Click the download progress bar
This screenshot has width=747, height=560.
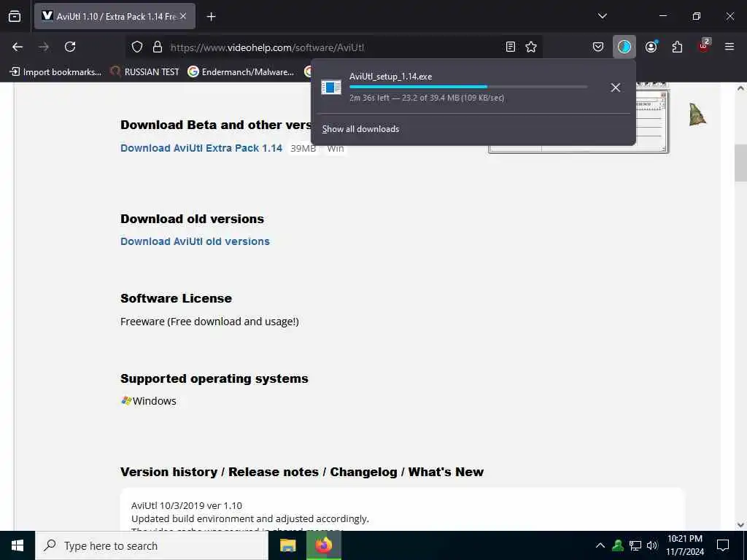click(x=468, y=87)
